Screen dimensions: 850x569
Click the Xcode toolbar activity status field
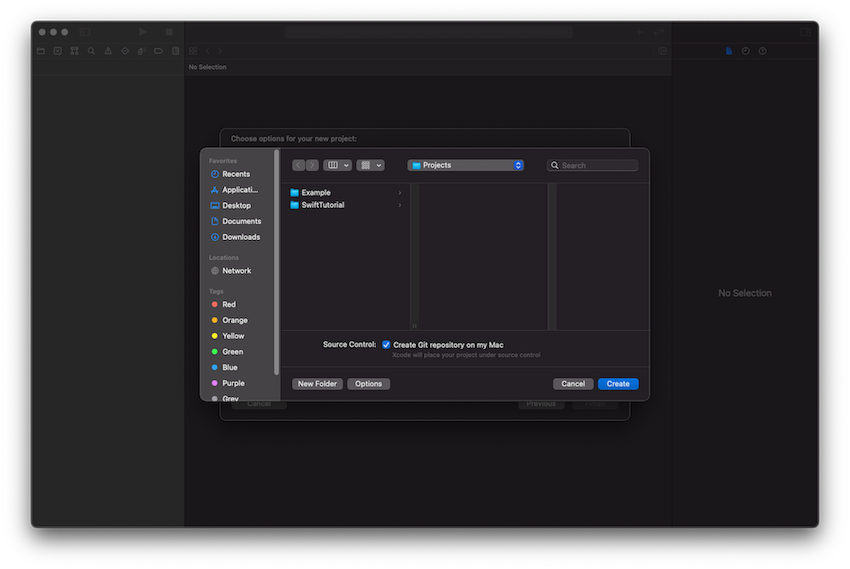tap(429, 32)
